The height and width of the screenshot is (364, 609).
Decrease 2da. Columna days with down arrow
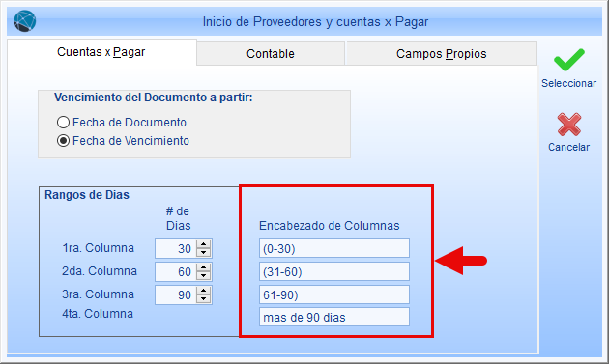pos(204,275)
